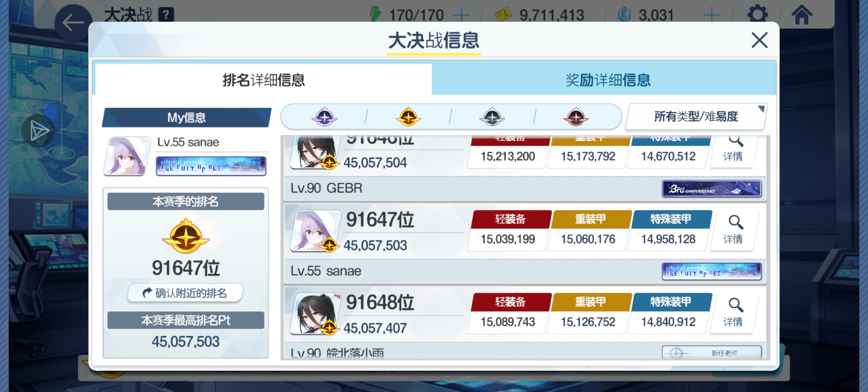
Task: Select the purple platinum rank tier icon
Action: tap(324, 117)
